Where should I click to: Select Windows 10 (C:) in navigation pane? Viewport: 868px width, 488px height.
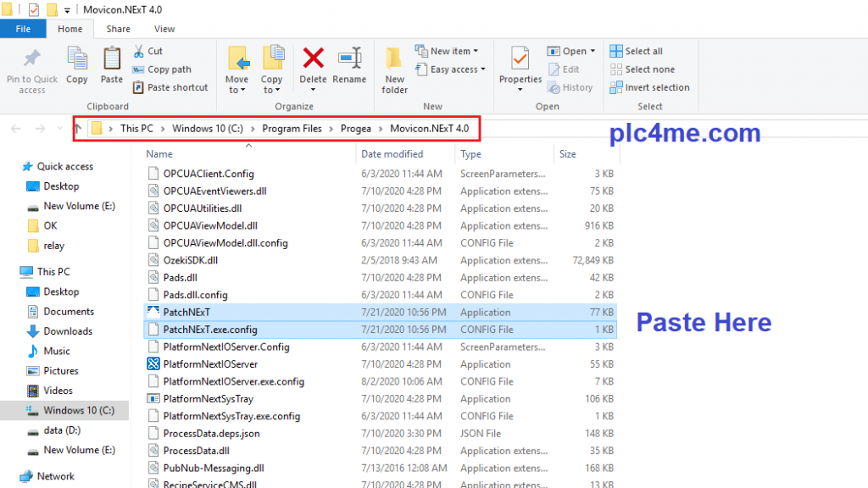coord(78,410)
